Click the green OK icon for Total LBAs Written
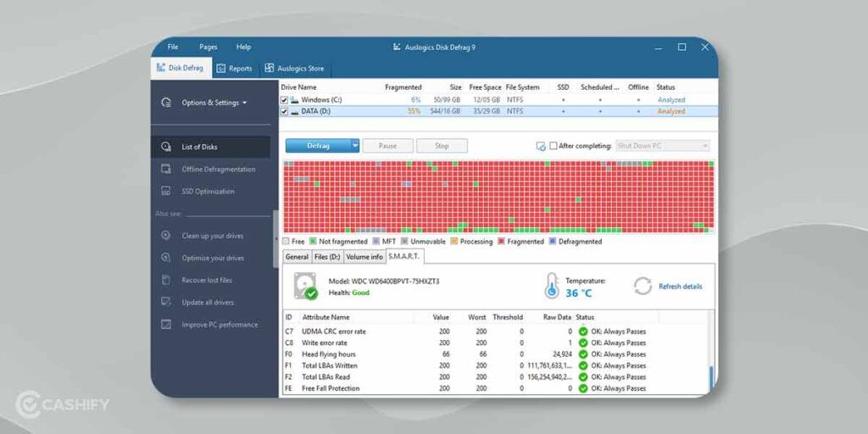 click(x=583, y=365)
